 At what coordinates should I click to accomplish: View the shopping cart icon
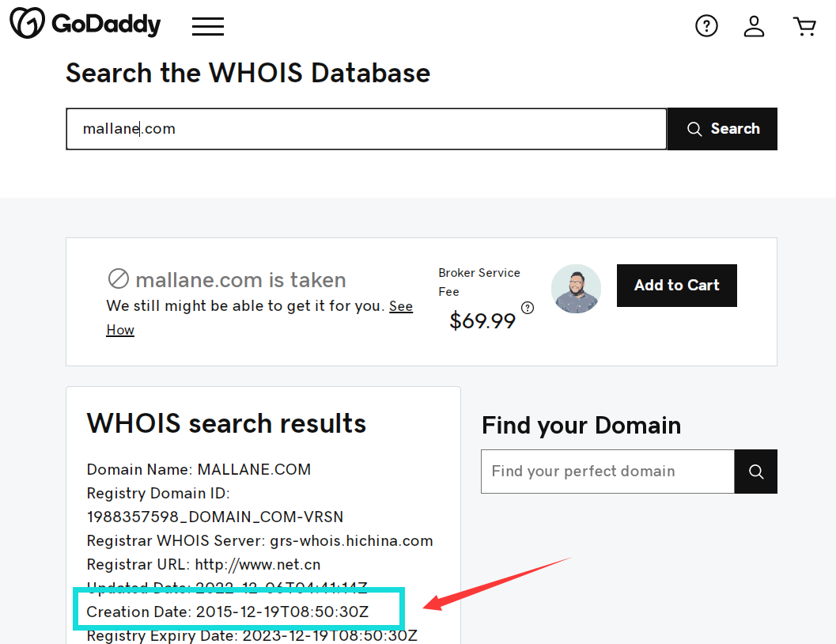(x=804, y=25)
